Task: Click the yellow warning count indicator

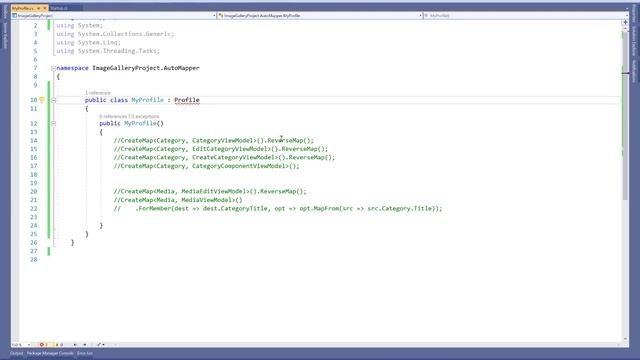Action: [x=59, y=345]
